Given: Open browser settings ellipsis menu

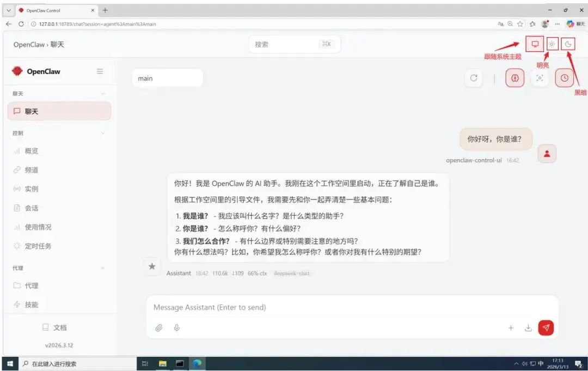Looking at the screenshot, I should [558, 23].
